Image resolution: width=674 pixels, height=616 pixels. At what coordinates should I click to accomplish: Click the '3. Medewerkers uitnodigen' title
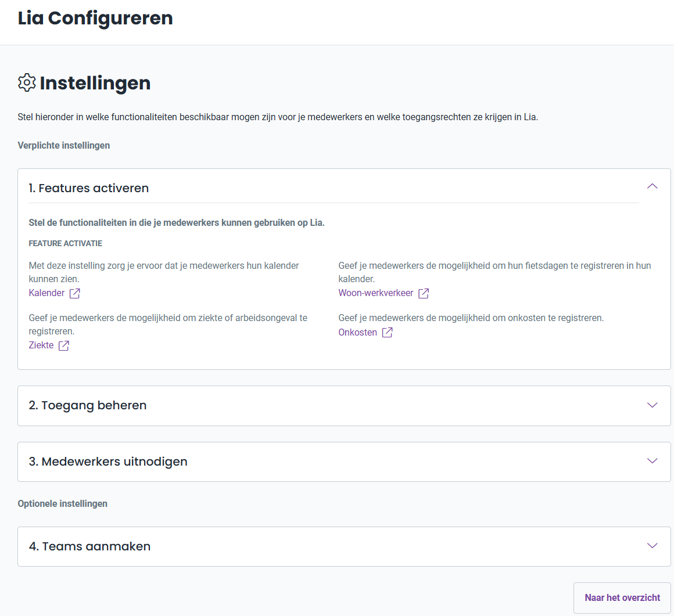(108, 462)
